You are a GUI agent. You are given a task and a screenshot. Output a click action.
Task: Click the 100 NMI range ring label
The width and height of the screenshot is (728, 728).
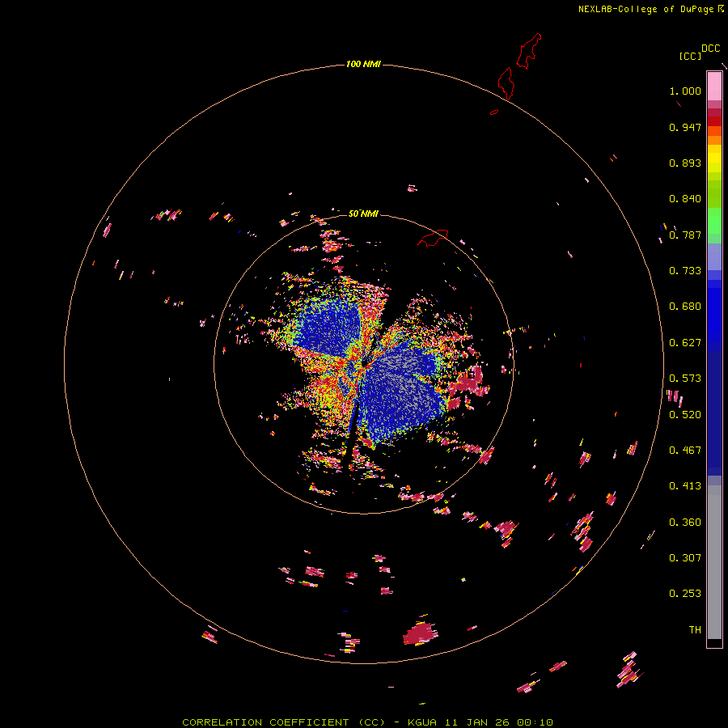[363, 64]
